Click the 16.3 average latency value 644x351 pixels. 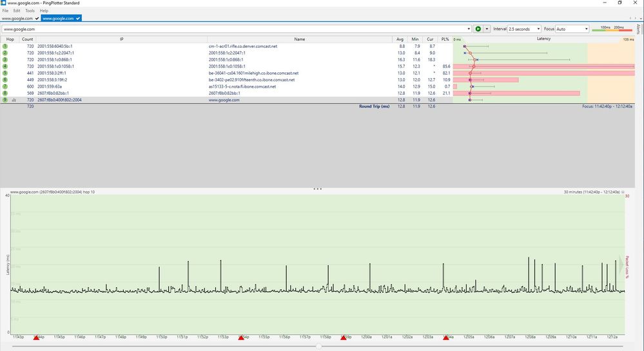click(401, 59)
